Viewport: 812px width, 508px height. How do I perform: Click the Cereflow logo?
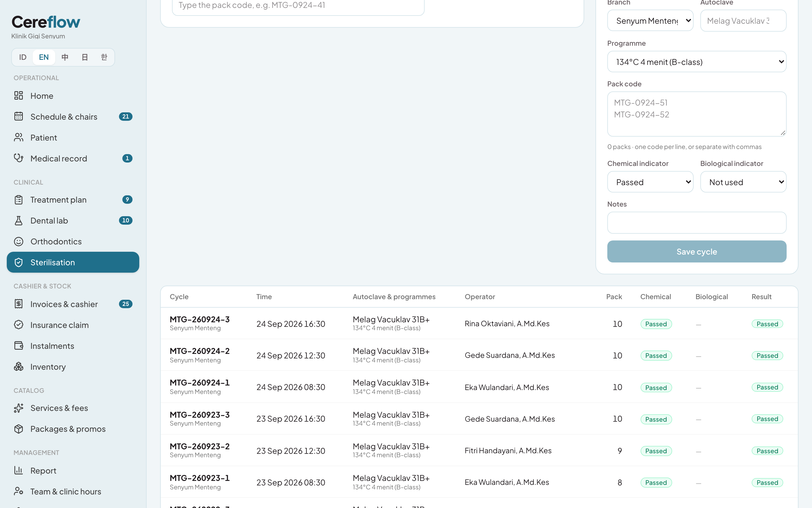coord(46,22)
